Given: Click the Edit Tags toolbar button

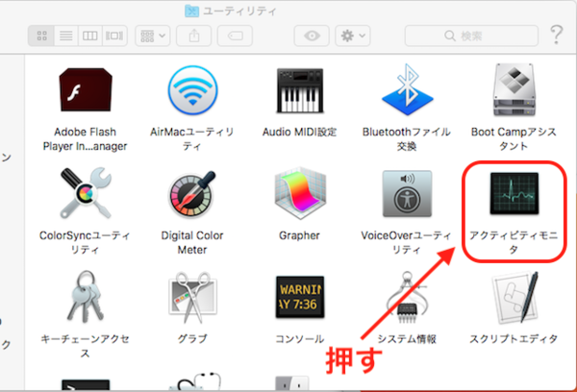Looking at the screenshot, I should 235,36.
